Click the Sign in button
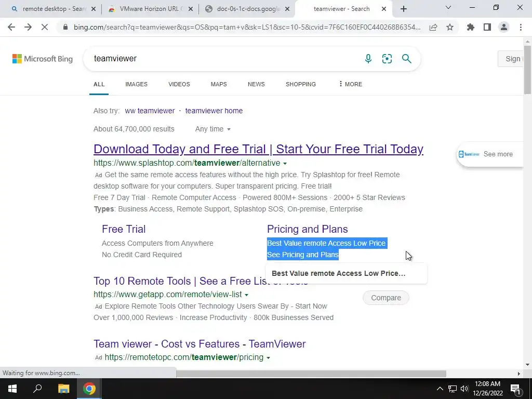Image resolution: width=532 pixels, height=399 pixels. 511,59
